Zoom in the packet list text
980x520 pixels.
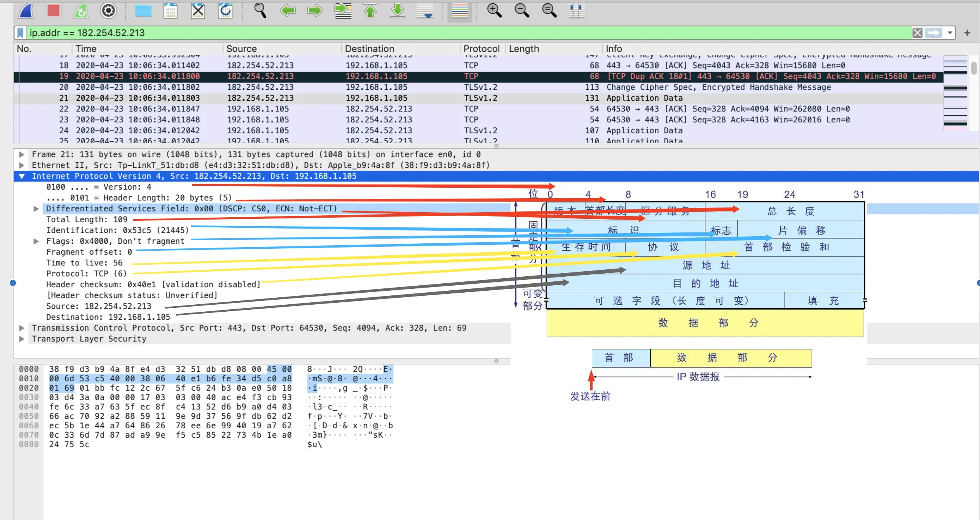[x=494, y=11]
